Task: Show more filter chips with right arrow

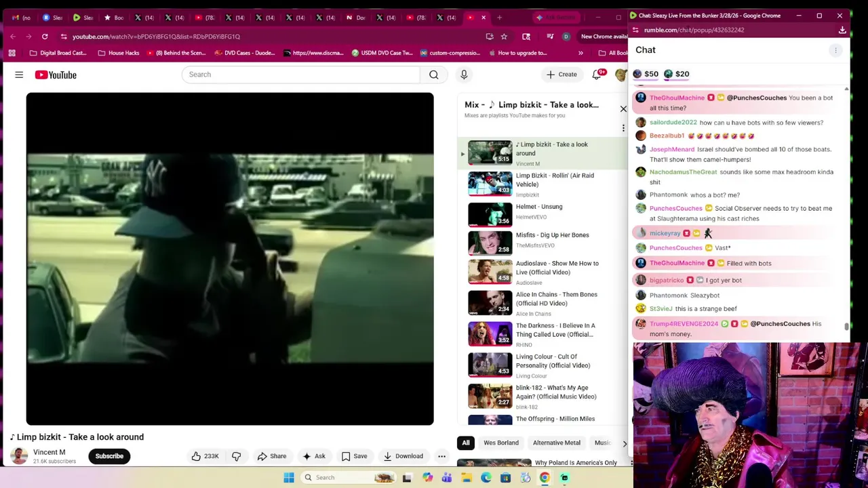Action: [x=625, y=443]
